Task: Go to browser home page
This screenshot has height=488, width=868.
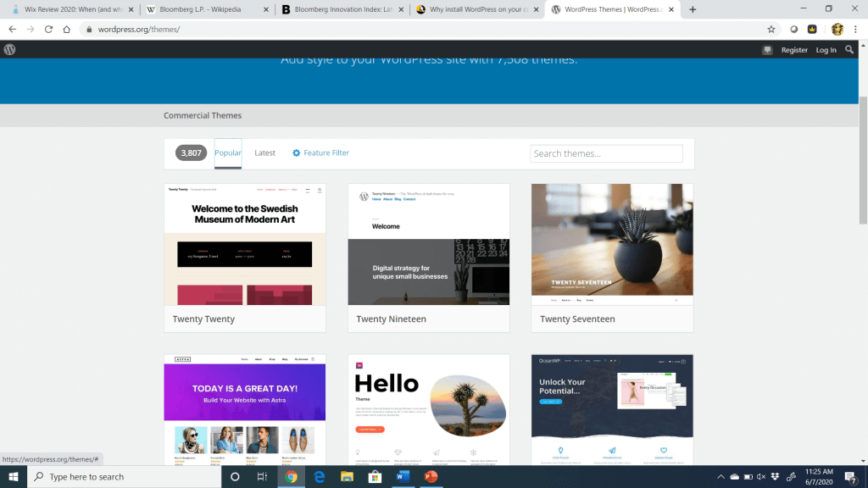Action: click(x=66, y=30)
